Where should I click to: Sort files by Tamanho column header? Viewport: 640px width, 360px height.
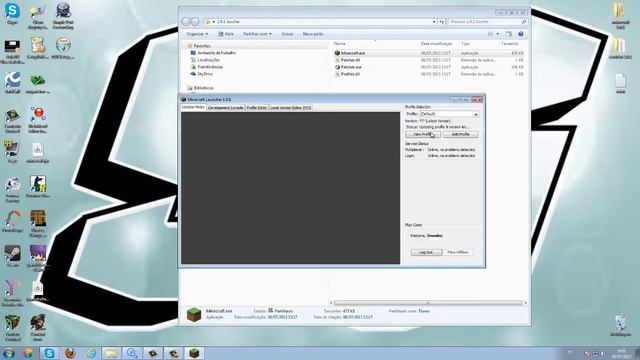pos(509,44)
